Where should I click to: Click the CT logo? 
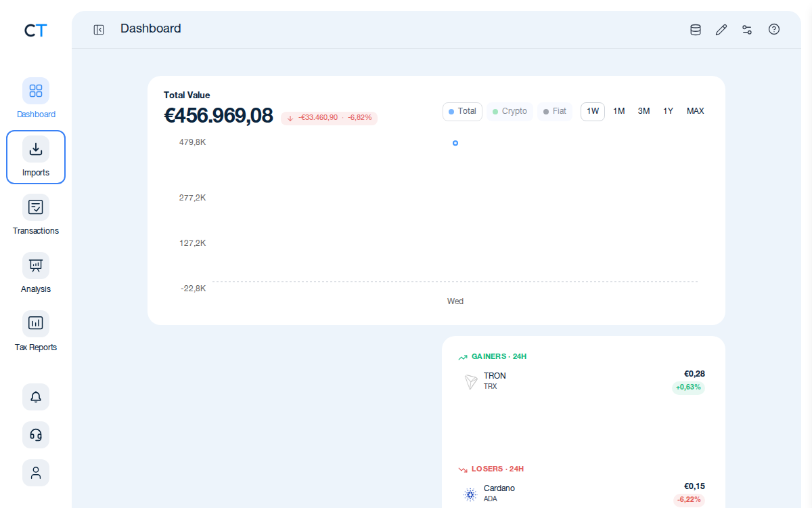point(35,30)
